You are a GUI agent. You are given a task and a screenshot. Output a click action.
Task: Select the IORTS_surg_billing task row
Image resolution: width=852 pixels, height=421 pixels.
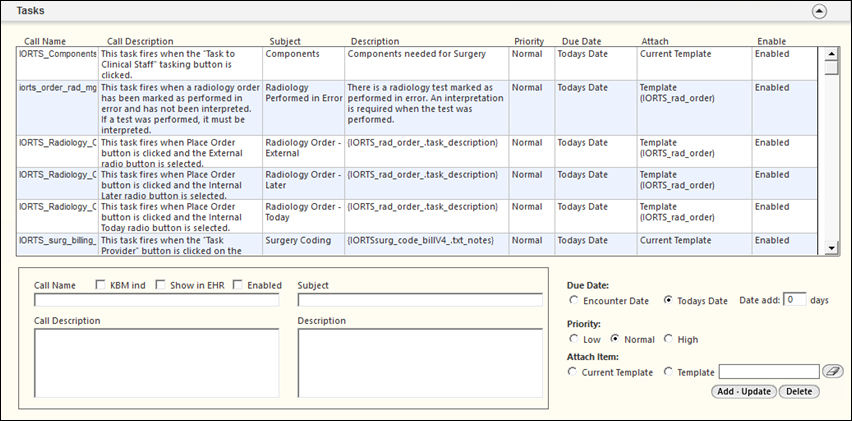417,244
